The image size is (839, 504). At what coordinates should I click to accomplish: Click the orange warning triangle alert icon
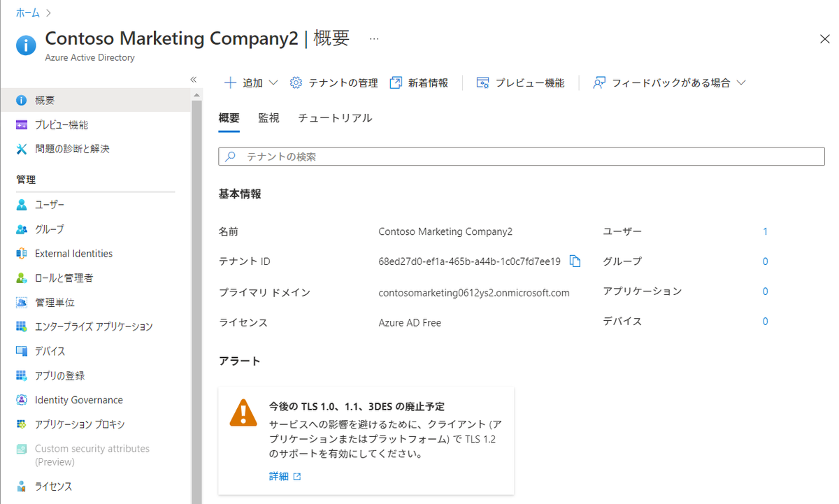[243, 413]
